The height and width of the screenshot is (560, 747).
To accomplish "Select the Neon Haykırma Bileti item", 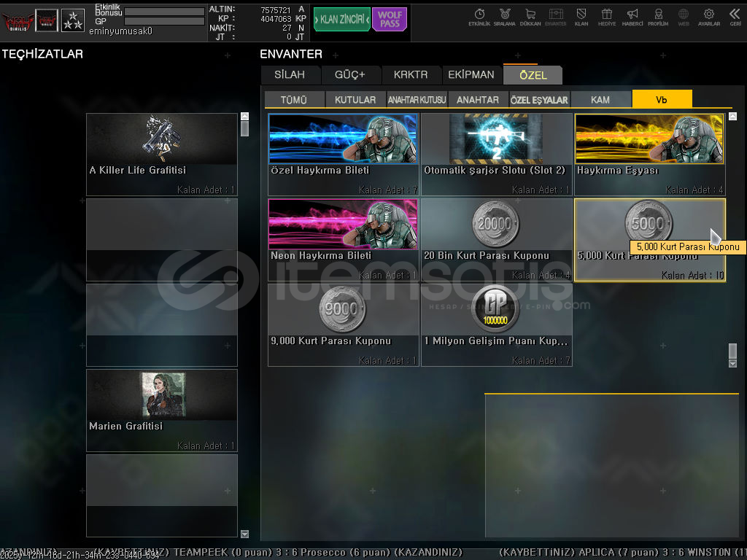I will click(x=343, y=239).
